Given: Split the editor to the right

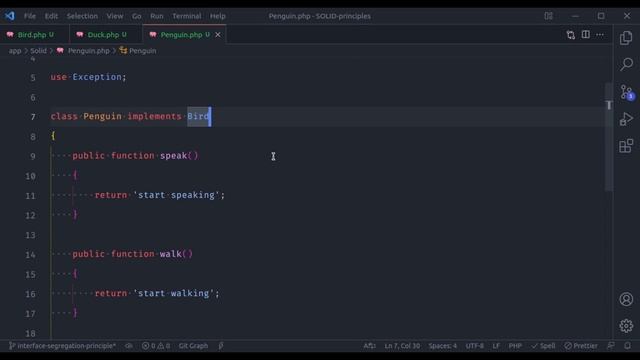Looking at the screenshot, I should pyautogui.click(x=585, y=35).
